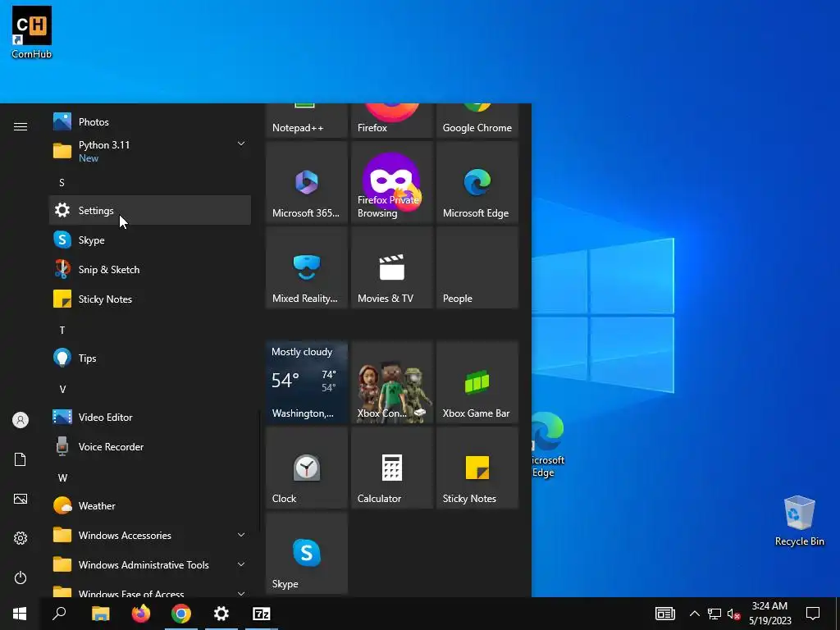Launch Firefox from the taskbar

pos(141,614)
